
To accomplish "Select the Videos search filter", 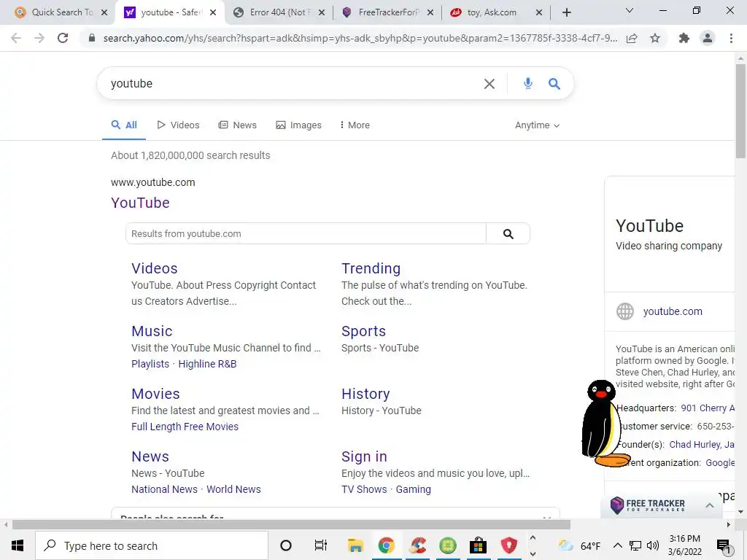I will click(x=178, y=125).
